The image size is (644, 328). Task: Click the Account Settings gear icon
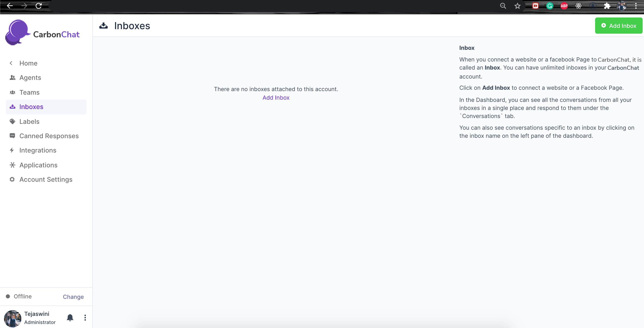coord(12,179)
